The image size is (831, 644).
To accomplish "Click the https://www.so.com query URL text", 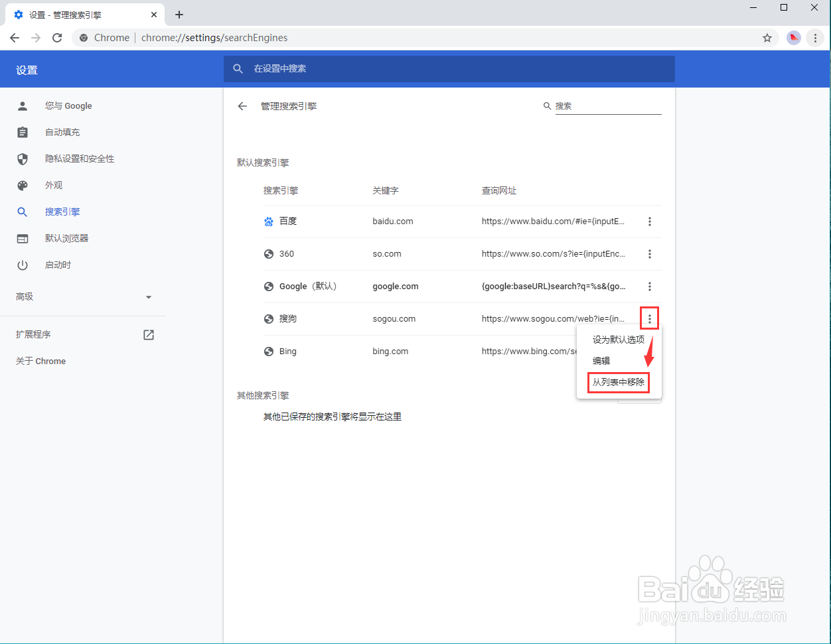I will click(554, 254).
